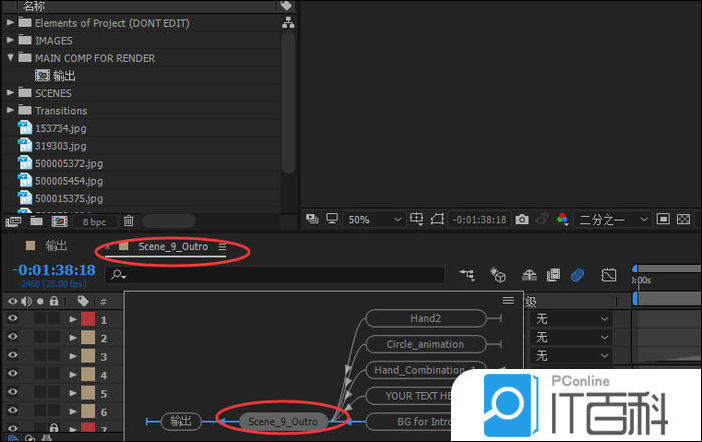Image resolution: width=702 pixels, height=442 pixels.
Task: Take a snapshot with camera icon
Action: click(522, 219)
